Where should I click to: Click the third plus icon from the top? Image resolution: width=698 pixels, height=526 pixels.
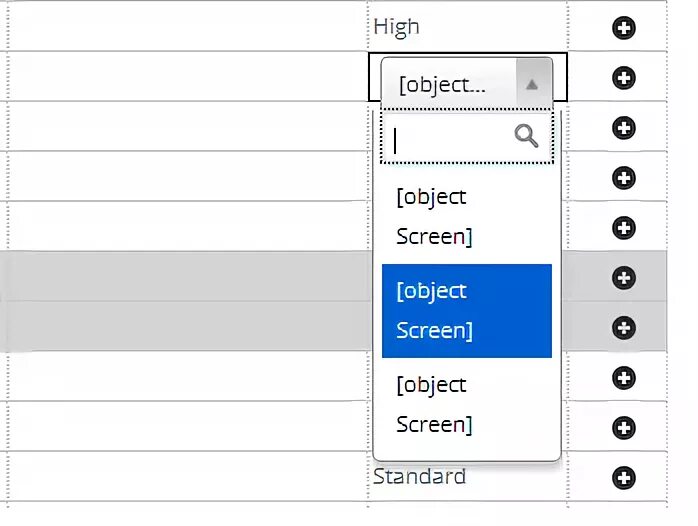tap(623, 127)
